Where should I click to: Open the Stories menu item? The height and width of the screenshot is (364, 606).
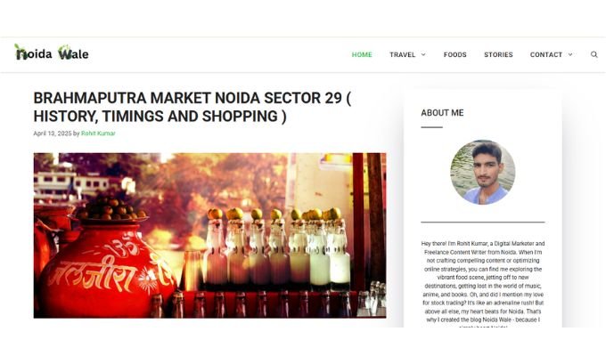(498, 54)
